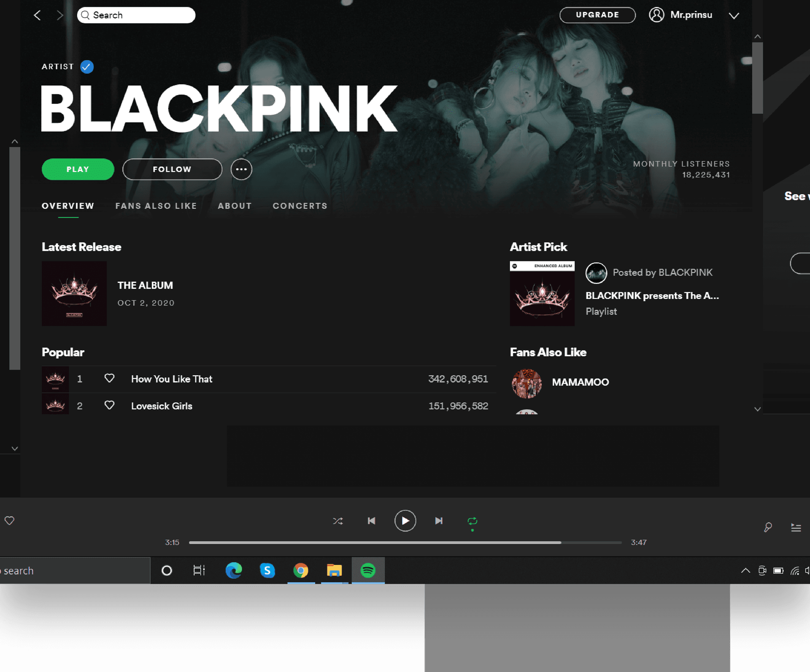Screen dimensions: 810x672
Task: Click the Meet Now tray icon
Action: tap(762, 571)
